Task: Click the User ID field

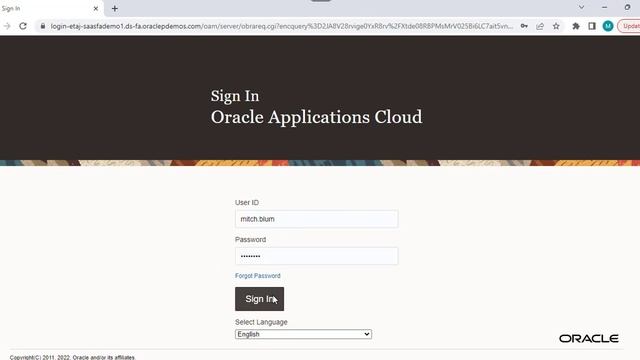Action: pos(316,219)
